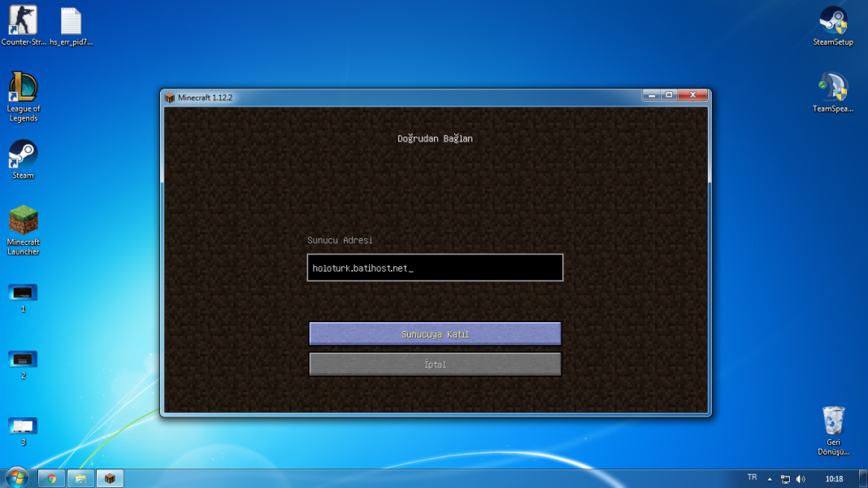The height and width of the screenshot is (488, 868).
Task: Open the TeamSpeak desktop icon
Action: click(x=833, y=93)
